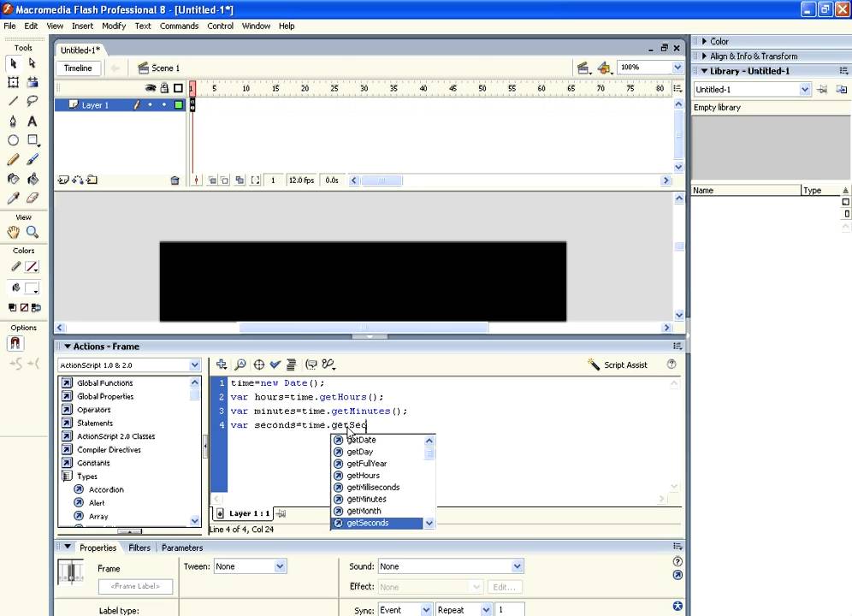
Task: Select the Pen tool
Action: tap(14, 121)
